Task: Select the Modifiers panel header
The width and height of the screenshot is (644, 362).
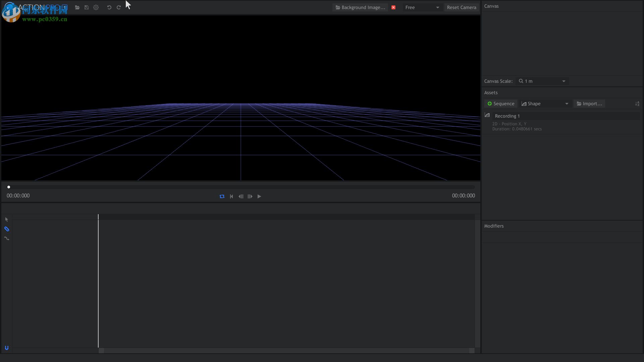Action: tap(493, 226)
